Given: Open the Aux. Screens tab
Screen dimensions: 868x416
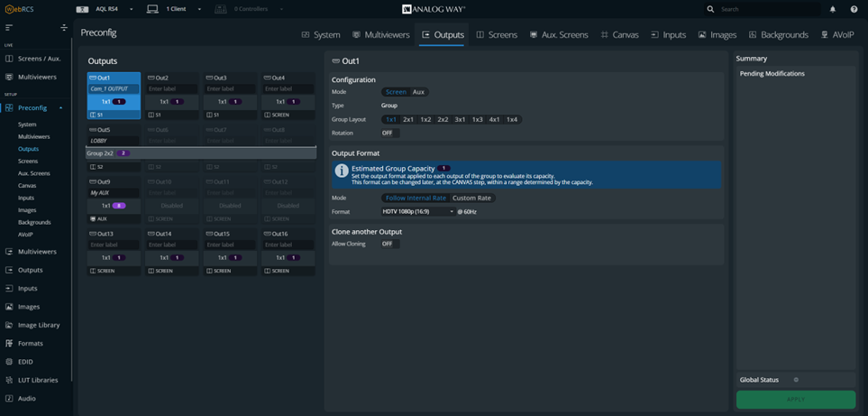Looking at the screenshot, I should click(560, 35).
